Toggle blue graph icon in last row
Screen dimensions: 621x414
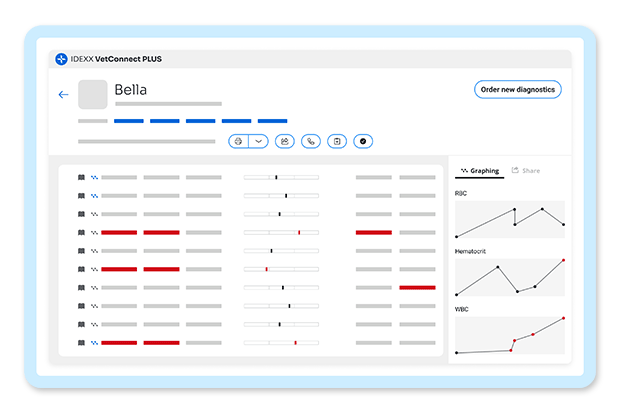tap(94, 343)
